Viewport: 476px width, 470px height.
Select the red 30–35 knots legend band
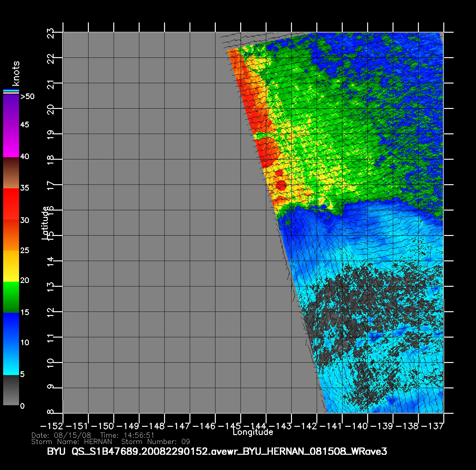pyautogui.click(x=11, y=204)
